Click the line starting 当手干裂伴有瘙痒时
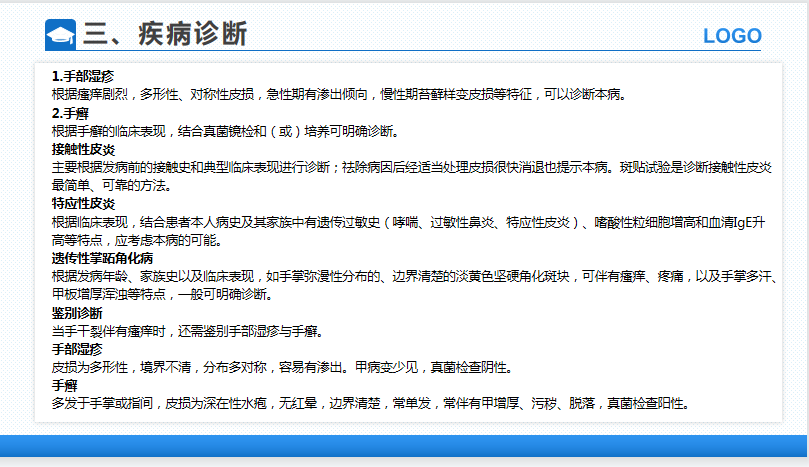Image resolution: width=809 pixels, height=467 pixels. [187, 331]
